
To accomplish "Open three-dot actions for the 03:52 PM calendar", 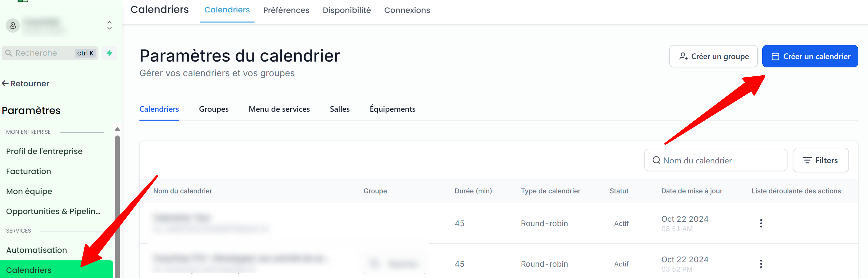I will coord(761,264).
